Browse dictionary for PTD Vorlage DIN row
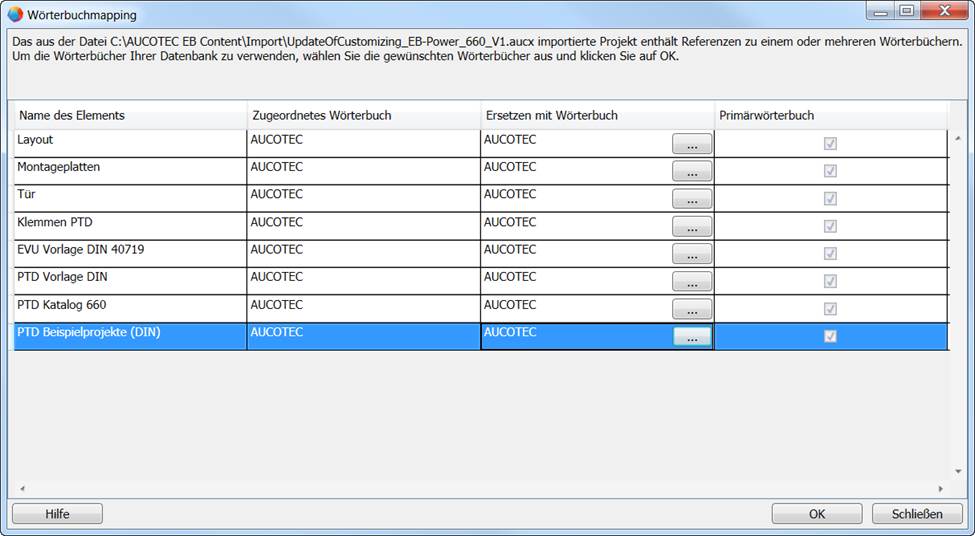The width and height of the screenshot is (975, 536). point(692,281)
